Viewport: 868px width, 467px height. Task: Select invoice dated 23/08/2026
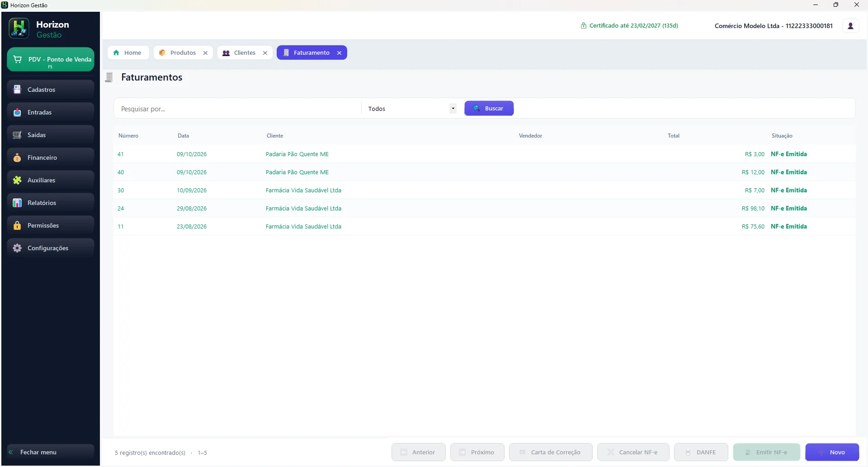484,227
